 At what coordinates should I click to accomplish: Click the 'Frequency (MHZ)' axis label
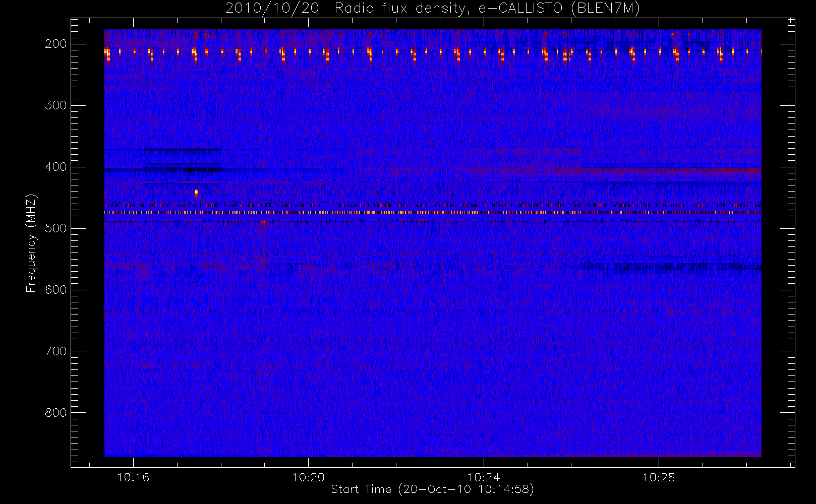pyautogui.click(x=31, y=243)
